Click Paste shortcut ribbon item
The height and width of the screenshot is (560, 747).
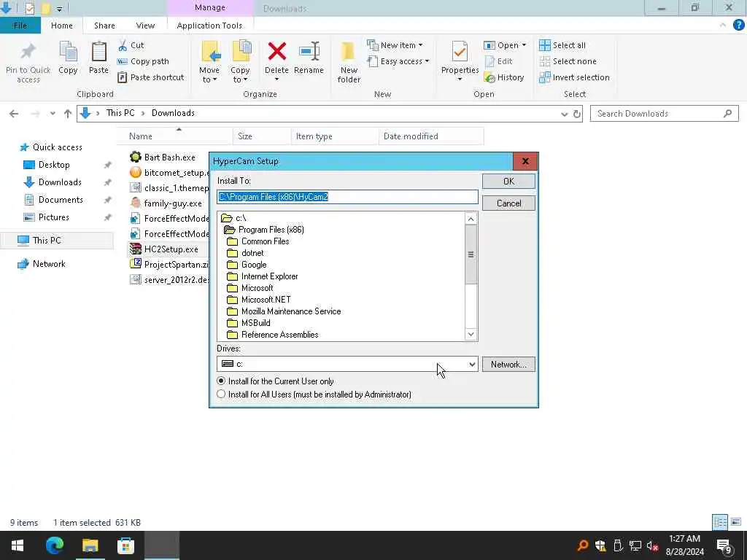coord(150,77)
